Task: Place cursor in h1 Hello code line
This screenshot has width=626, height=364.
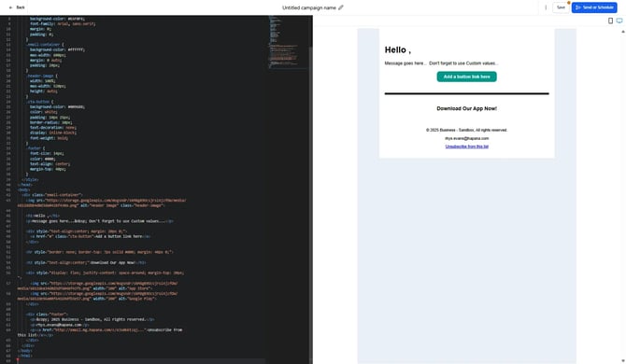Action: [43, 216]
